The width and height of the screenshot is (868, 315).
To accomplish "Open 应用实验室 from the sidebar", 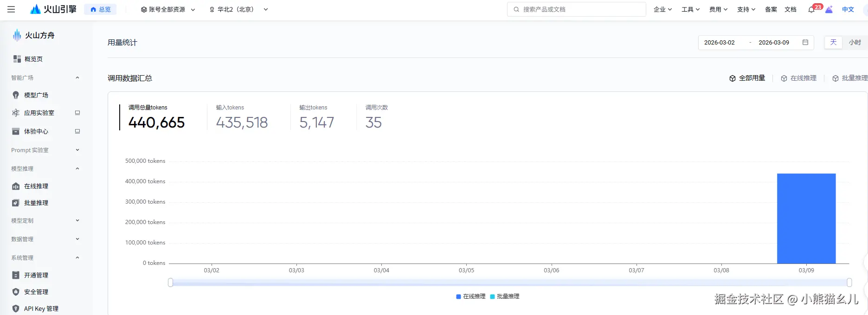I will pos(39,113).
